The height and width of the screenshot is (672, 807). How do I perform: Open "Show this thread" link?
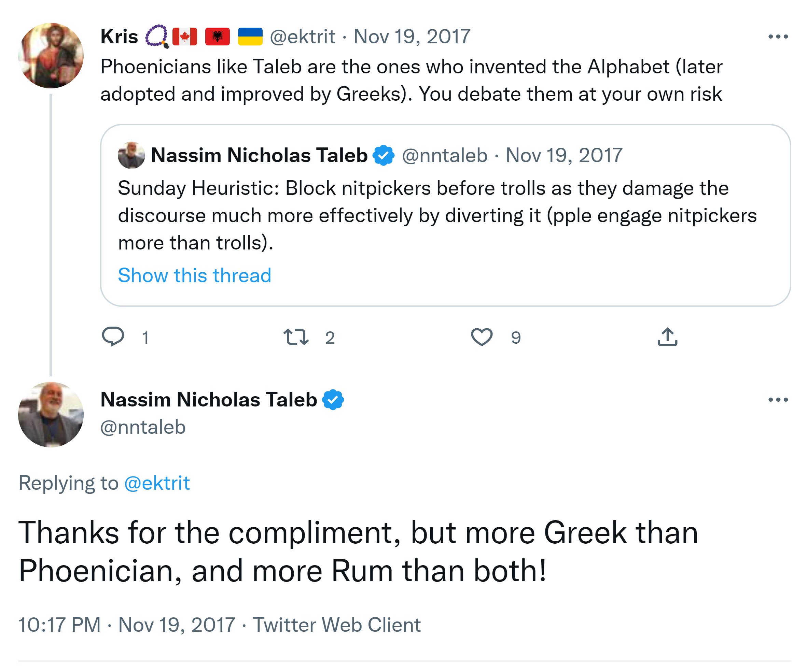[x=194, y=275]
